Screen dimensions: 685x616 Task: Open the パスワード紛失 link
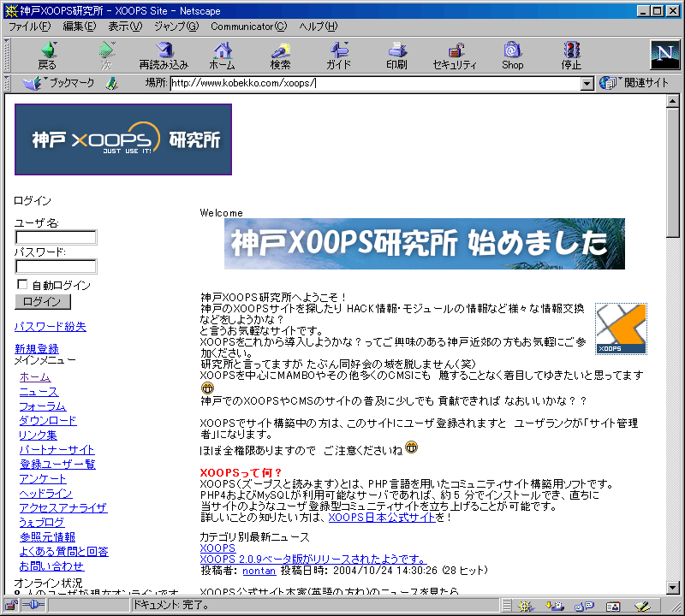point(51,327)
